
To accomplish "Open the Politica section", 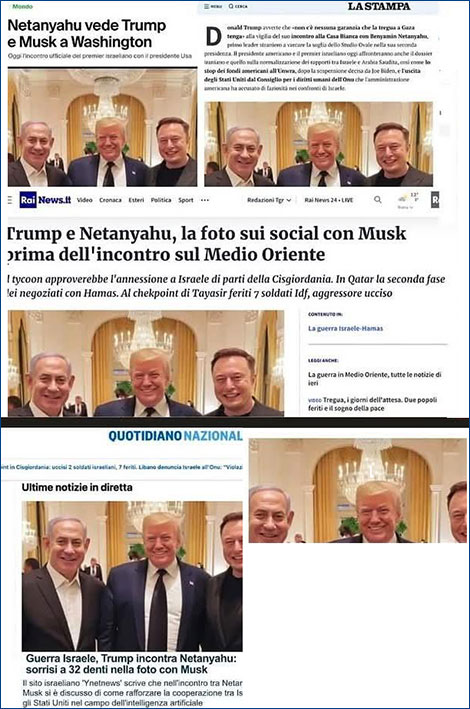I will point(161,200).
